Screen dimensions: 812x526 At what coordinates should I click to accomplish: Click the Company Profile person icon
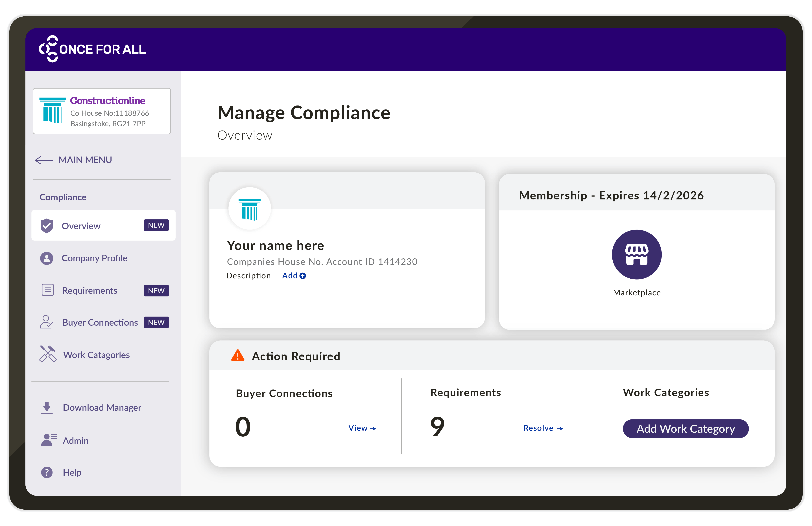tap(47, 258)
